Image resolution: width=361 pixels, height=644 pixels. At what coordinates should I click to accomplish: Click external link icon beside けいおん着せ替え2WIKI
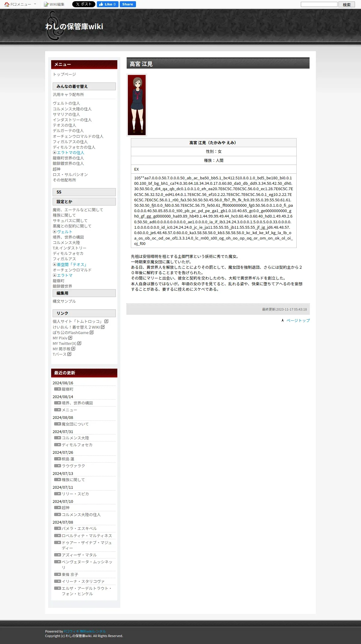click(103, 327)
